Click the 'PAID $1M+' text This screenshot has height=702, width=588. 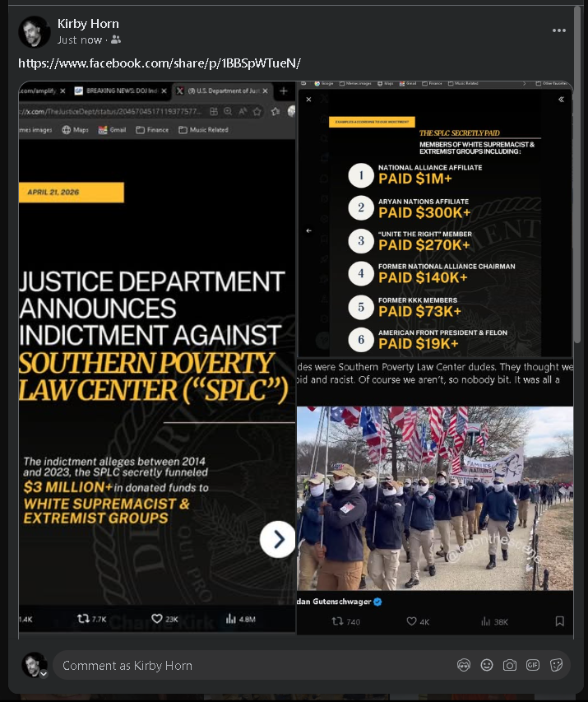(415, 179)
